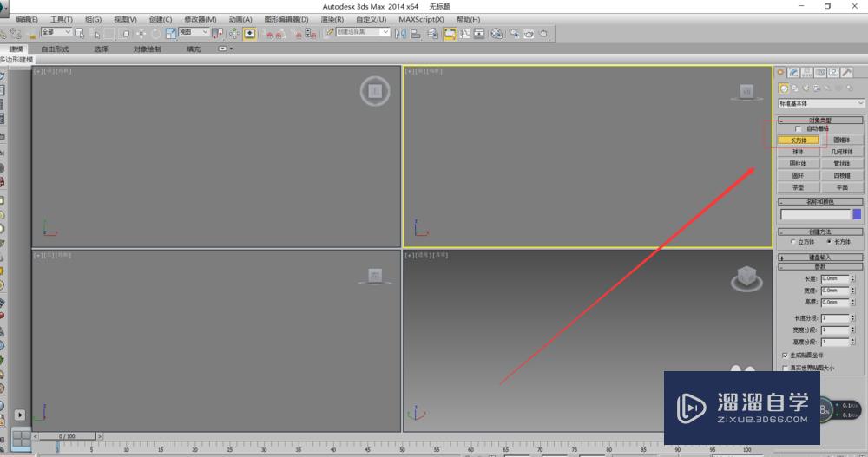Switch to the 对象绘制 ribbon tab

pos(148,49)
